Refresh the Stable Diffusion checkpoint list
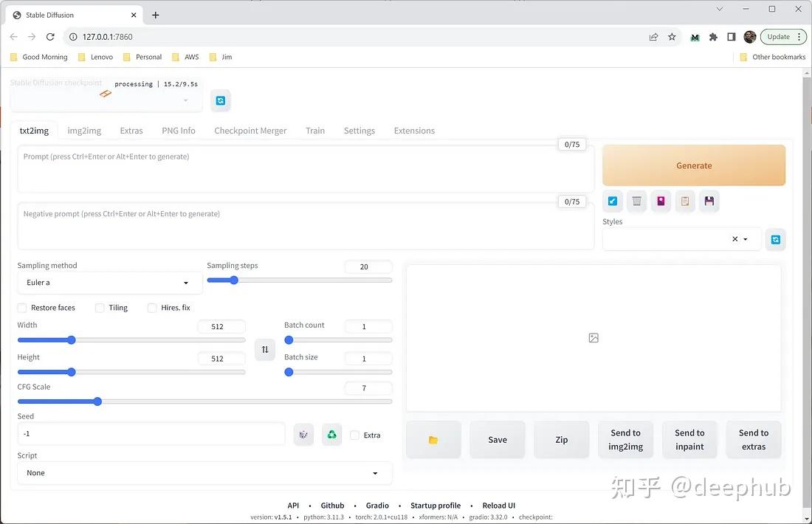Viewport: 812px width, 524px height. pos(221,100)
